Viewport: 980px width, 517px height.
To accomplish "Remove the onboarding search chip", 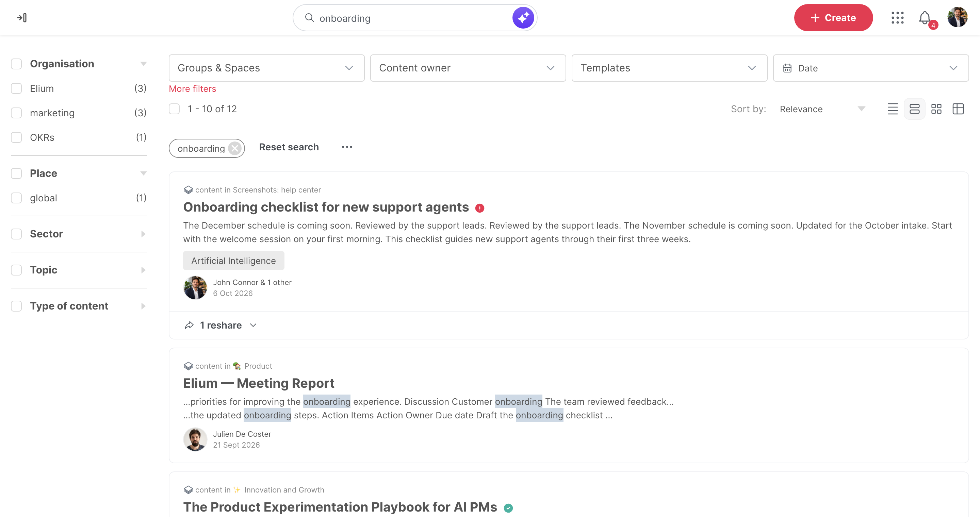I will click(235, 148).
